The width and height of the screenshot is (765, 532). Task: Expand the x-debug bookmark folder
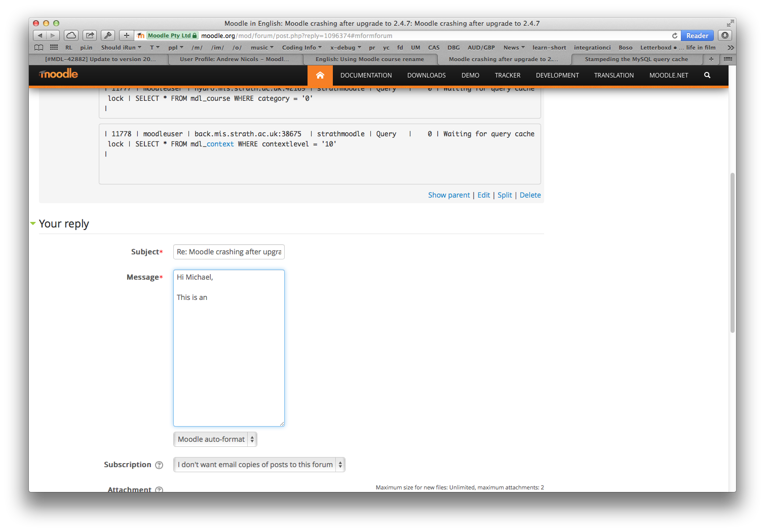pos(346,48)
